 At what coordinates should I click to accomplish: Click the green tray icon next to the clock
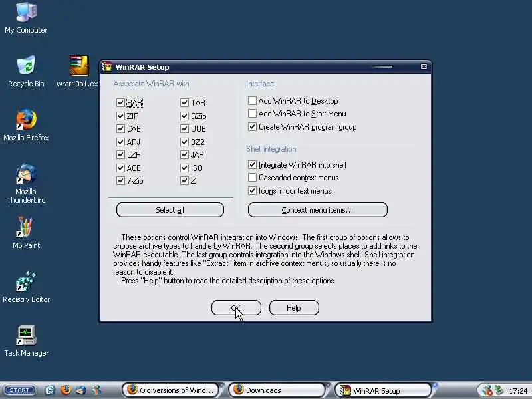(499, 390)
